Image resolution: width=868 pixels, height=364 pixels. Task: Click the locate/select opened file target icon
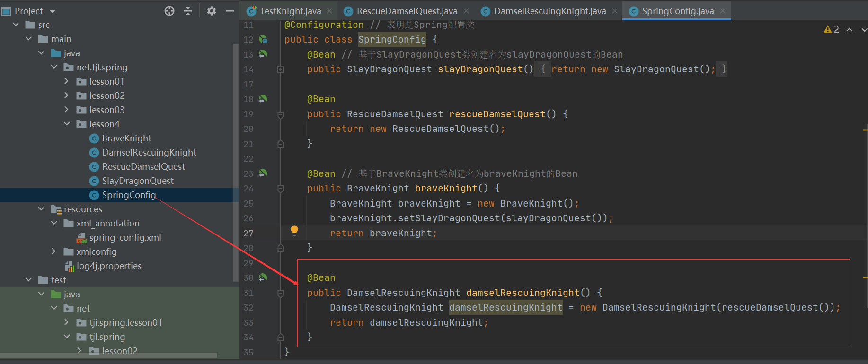tap(169, 11)
